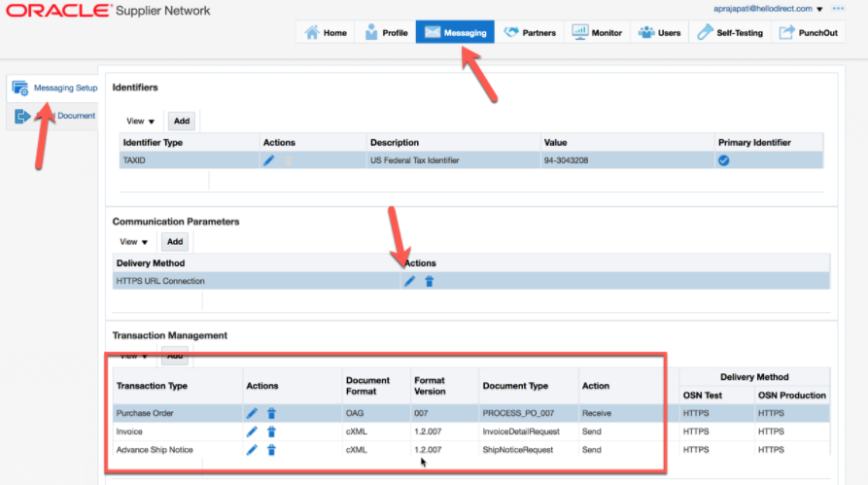Edit the Advance Ship Notice transaction
This screenshot has width=868, height=485.
pyautogui.click(x=252, y=450)
